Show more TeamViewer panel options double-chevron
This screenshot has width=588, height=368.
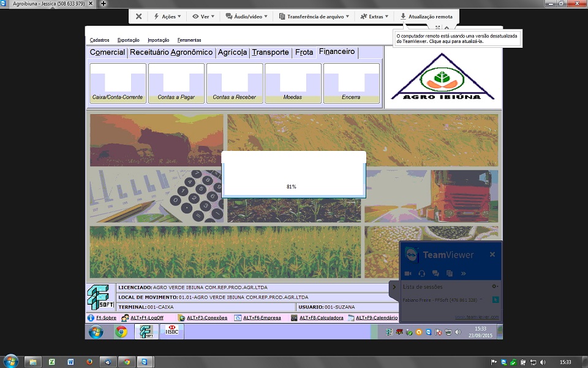(464, 274)
